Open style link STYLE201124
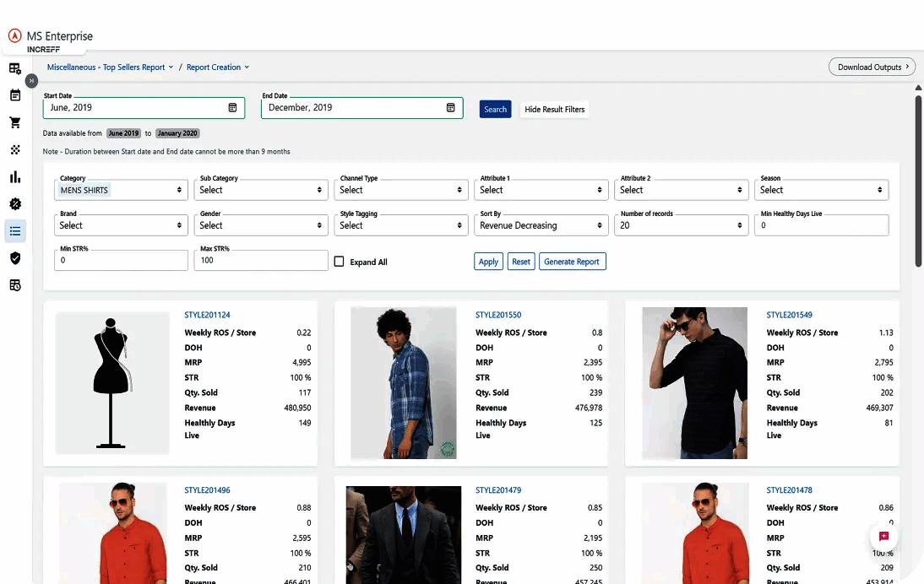This screenshot has height=584, width=924. tap(208, 315)
